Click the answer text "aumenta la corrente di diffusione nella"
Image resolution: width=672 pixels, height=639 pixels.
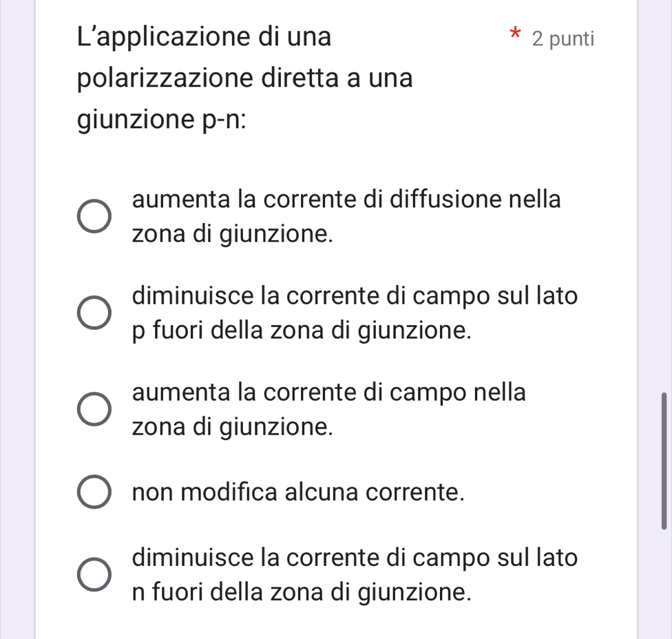click(347, 200)
